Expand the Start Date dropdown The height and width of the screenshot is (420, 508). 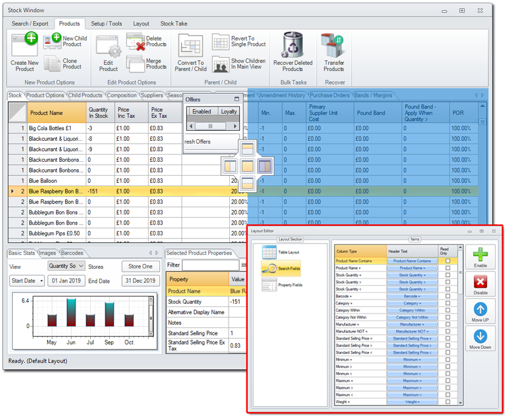point(27,280)
